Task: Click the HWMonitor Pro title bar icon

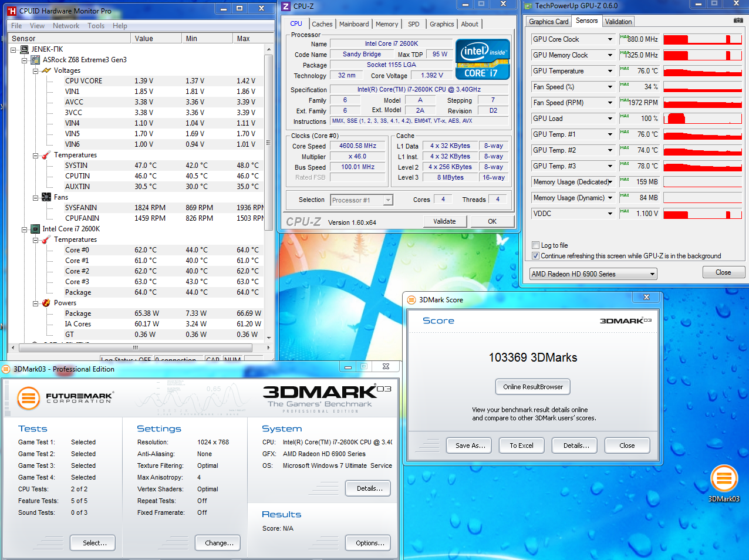Action: 12,11
